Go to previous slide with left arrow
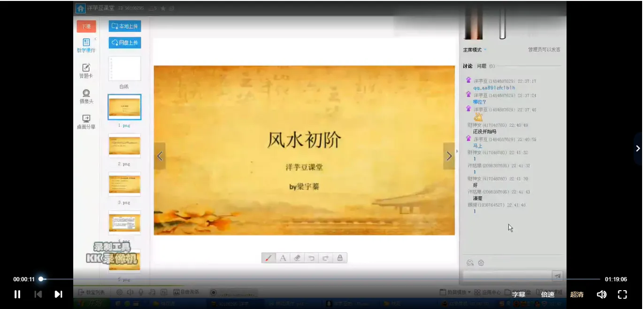 click(x=160, y=156)
